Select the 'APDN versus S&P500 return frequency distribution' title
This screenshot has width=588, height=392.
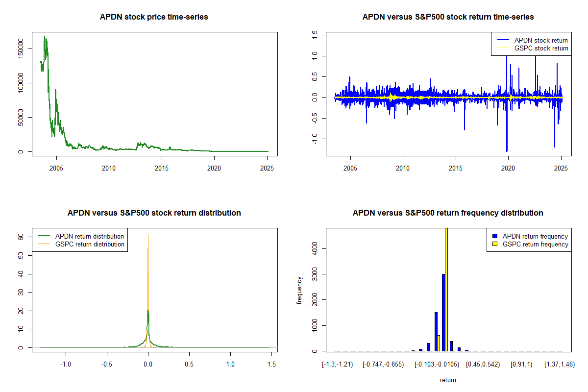(448, 213)
